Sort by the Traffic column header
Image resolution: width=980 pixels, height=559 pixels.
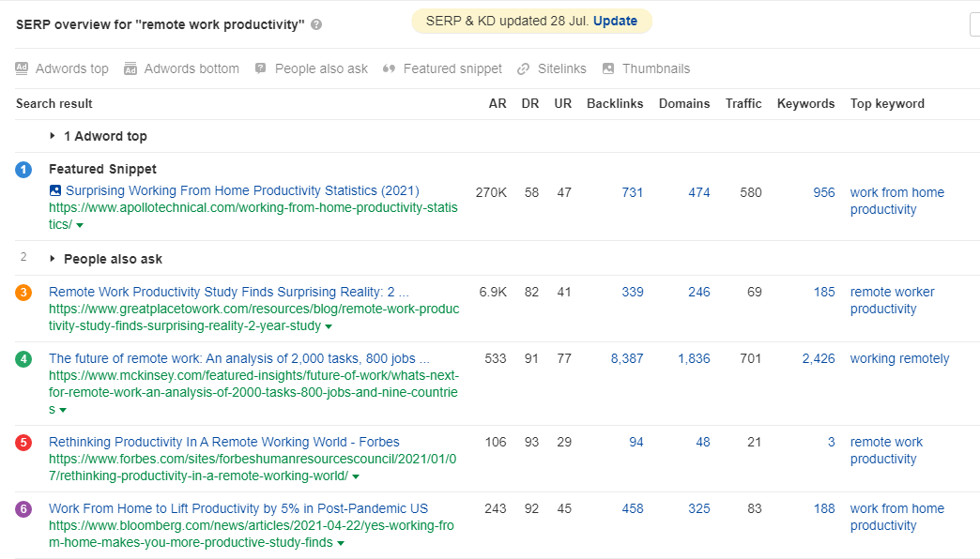tap(743, 104)
